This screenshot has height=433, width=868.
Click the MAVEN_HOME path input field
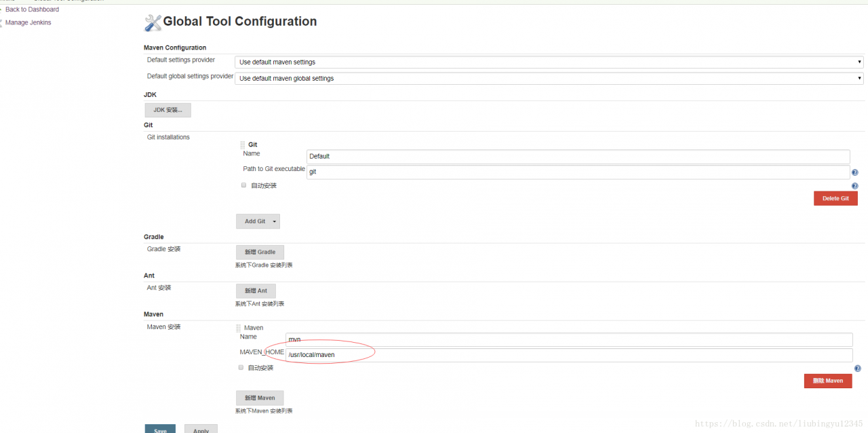[568, 355]
